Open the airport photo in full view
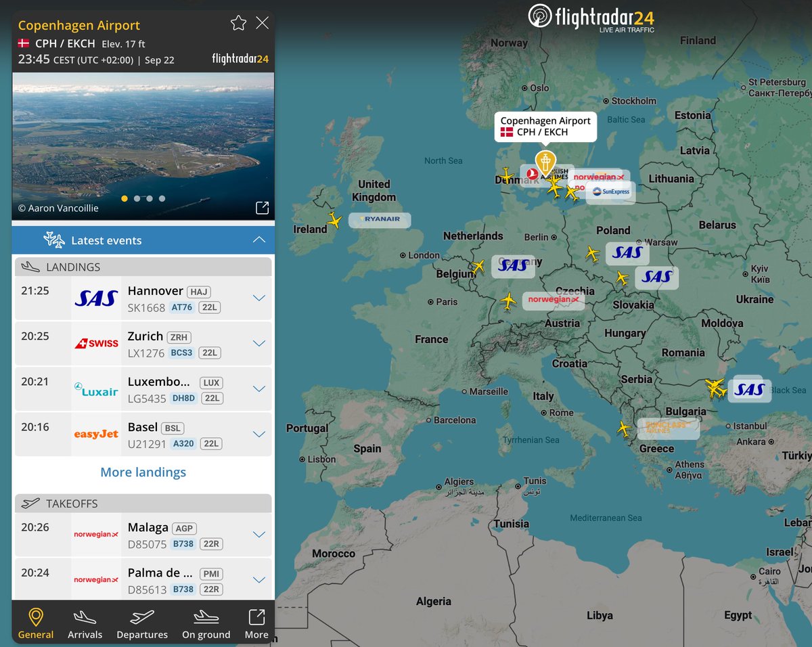This screenshot has height=647, width=812. tap(262, 207)
